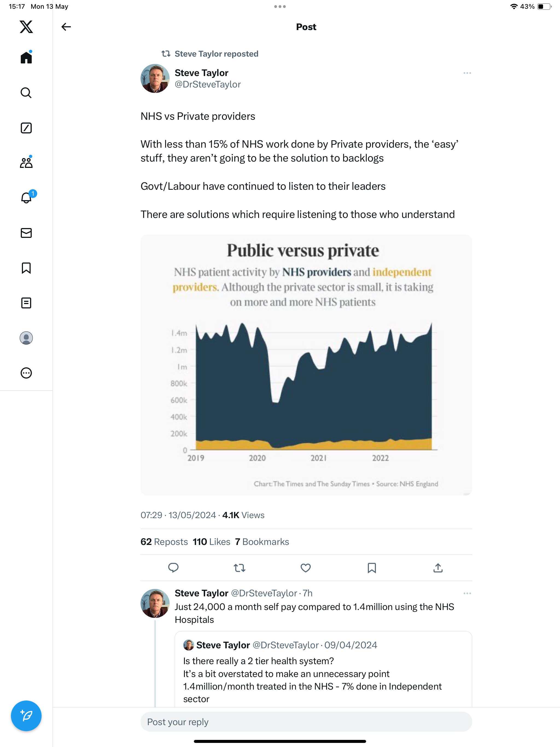Open the reply's three-dot options menu
Image resolution: width=560 pixels, height=747 pixels.
467,593
